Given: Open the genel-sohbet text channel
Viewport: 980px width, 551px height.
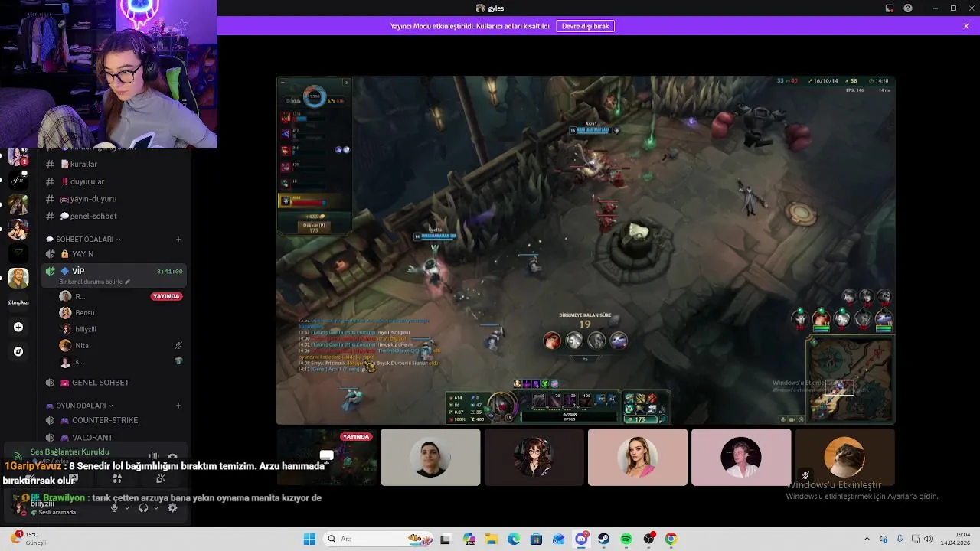Looking at the screenshot, I should (x=115, y=216).
